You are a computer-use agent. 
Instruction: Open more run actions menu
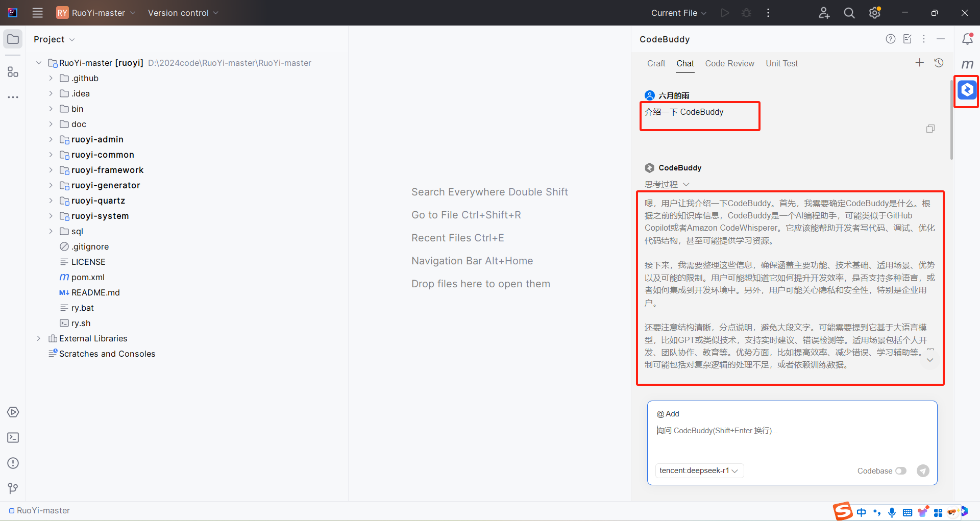coord(768,13)
